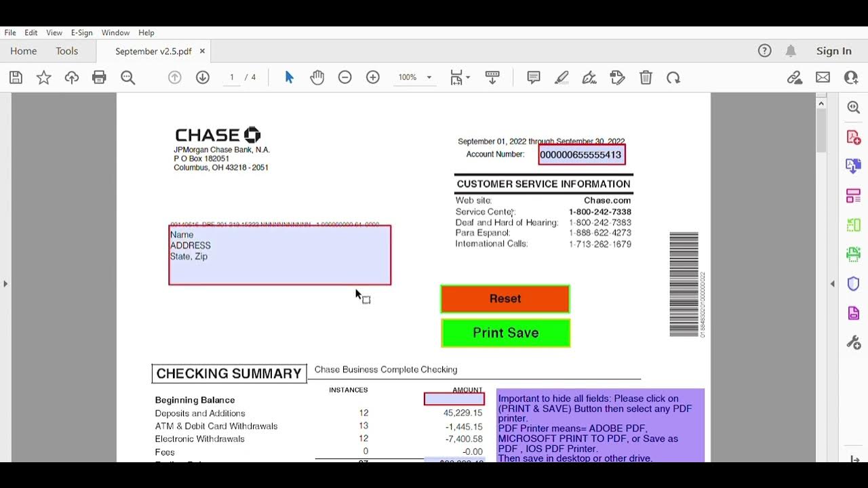Print the document via the printer icon
Image resolution: width=868 pixels, height=488 pixels.
(99, 77)
